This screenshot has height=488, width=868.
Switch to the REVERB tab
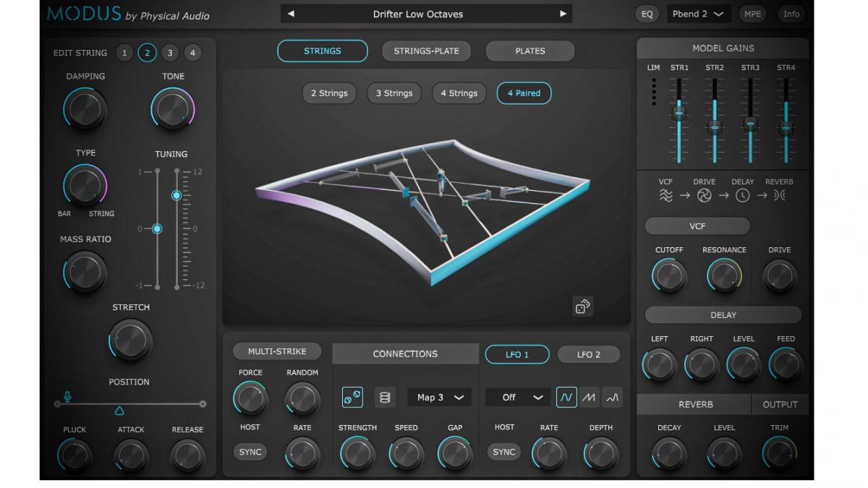(695, 404)
